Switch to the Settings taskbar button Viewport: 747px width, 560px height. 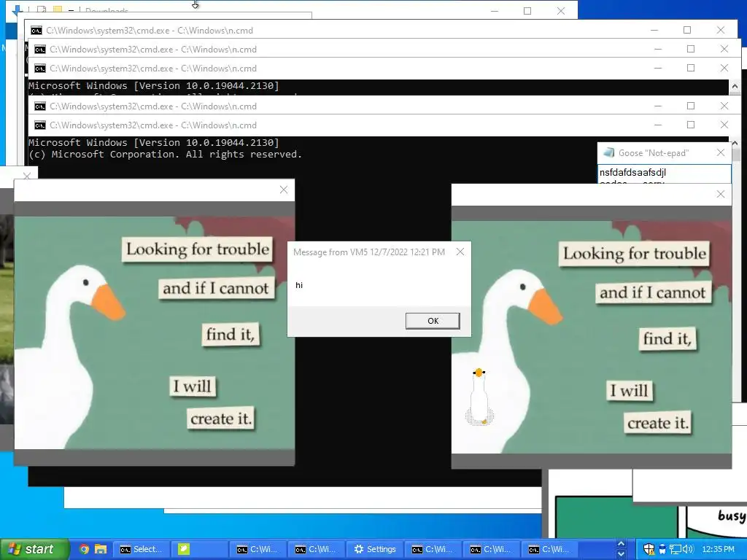[375, 549]
